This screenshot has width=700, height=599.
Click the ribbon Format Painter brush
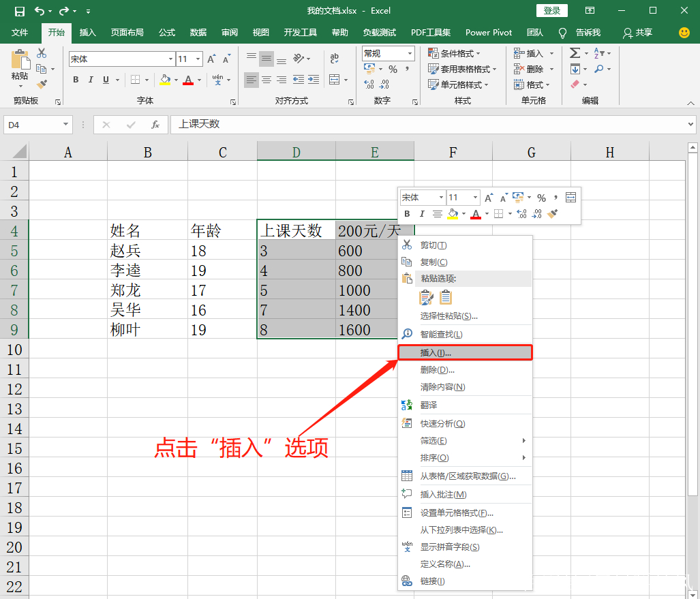point(42,84)
